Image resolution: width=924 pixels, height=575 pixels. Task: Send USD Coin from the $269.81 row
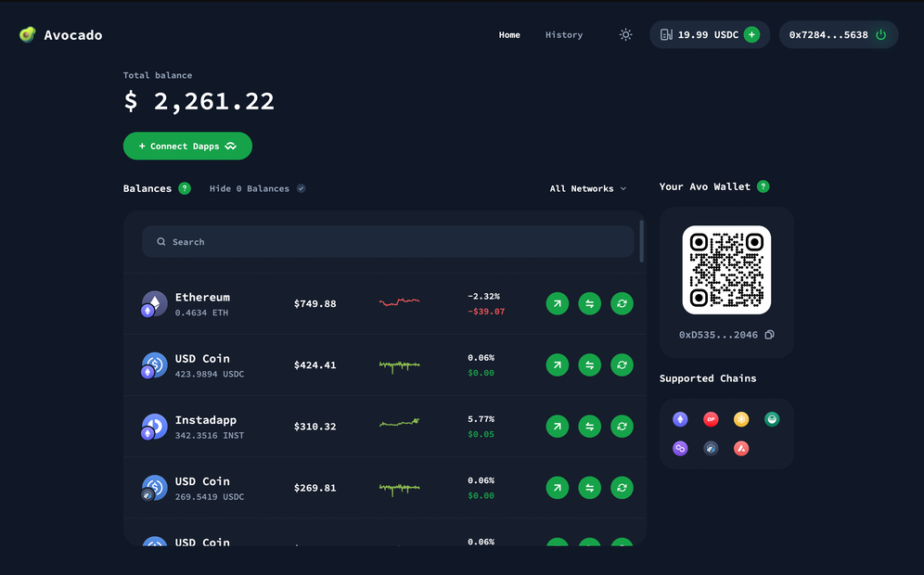point(557,487)
